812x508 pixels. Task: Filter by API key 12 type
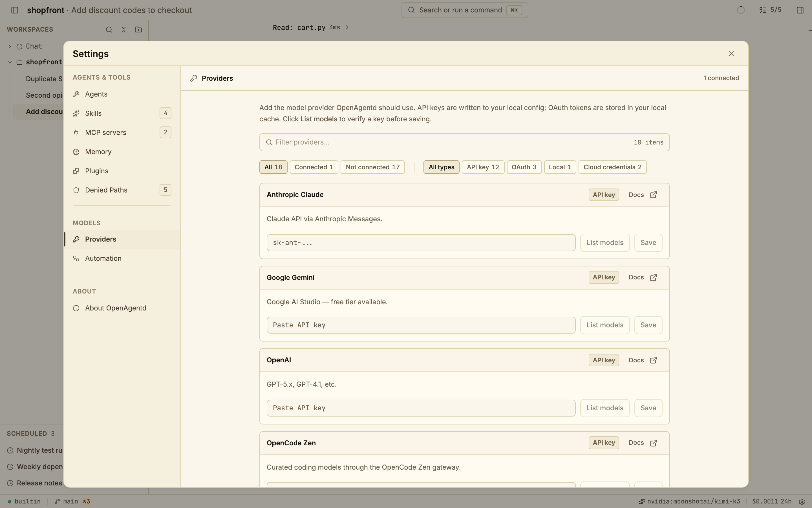coord(483,167)
